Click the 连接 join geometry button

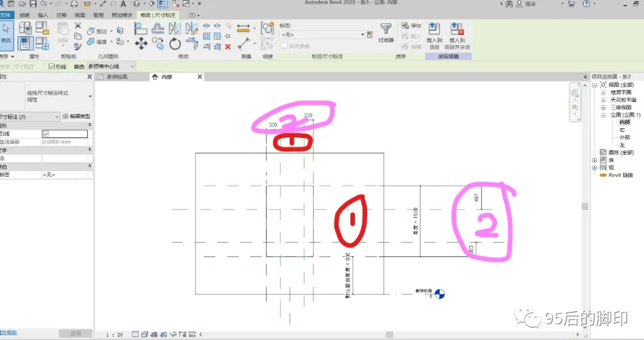(x=97, y=42)
